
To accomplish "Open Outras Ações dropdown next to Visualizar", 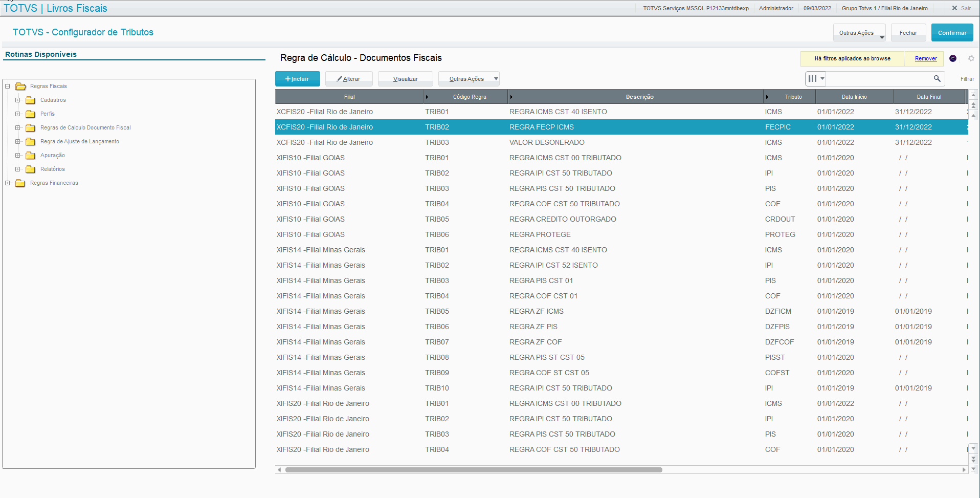I will tap(469, 79).
